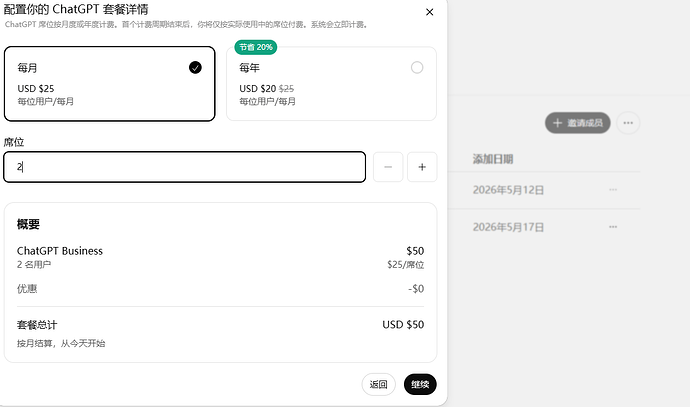Open row options for the 2026年5月12日 member
690x407 pixels.
613,190
